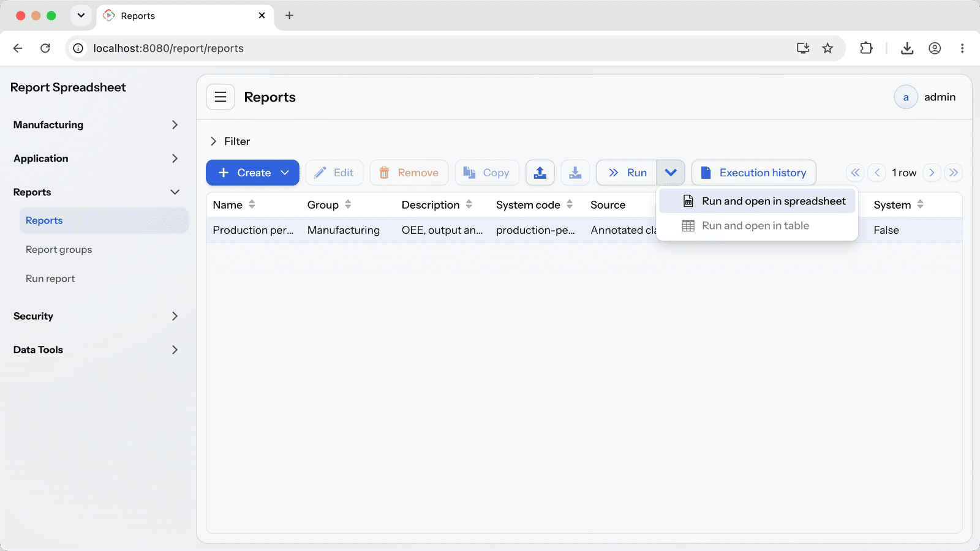This screenshot has width=980, height=551.
Task: Click the Create button
Action: [x=252, y=173]
